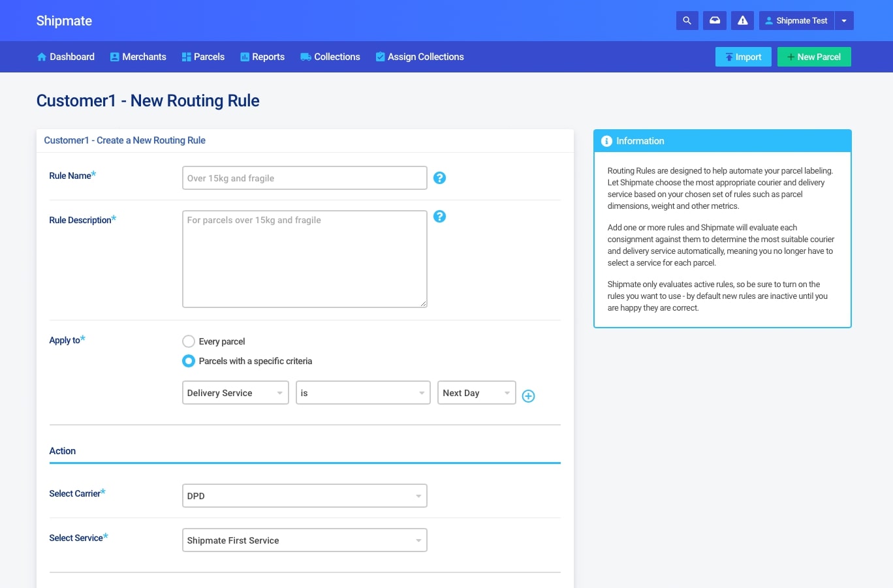Open the Delivery Service criteria dropdown
The width and height of the screenshot is (893, 588).
[x=236, y=393]
